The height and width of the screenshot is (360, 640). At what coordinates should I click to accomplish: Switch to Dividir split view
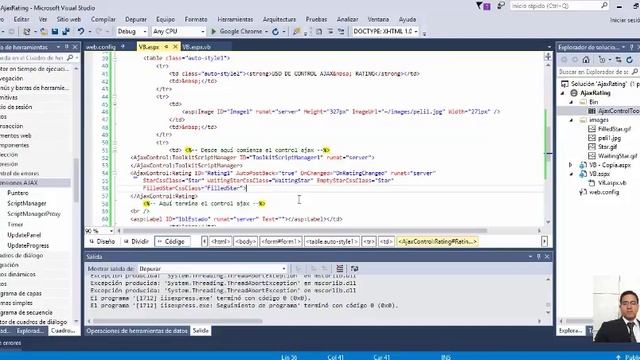click(x=136, y=242)
